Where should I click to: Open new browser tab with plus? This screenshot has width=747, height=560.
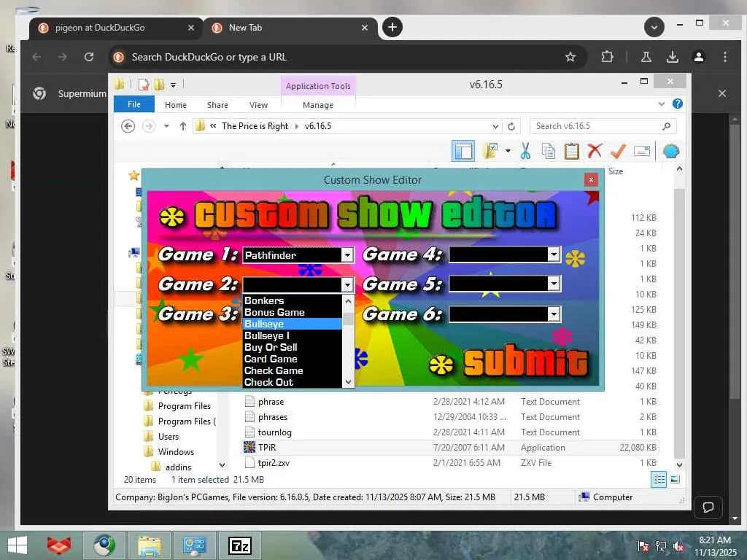pyautogui.click(x=392, y=27)
